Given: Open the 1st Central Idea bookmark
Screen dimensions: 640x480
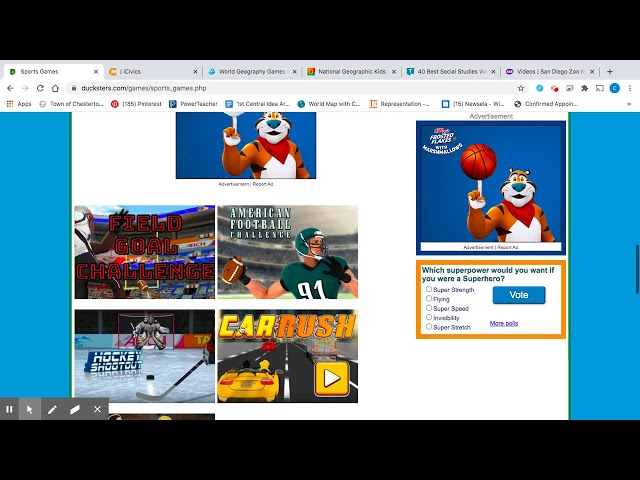Looking at the screenshot, I should pyautogui.click(x=258, y=104).
